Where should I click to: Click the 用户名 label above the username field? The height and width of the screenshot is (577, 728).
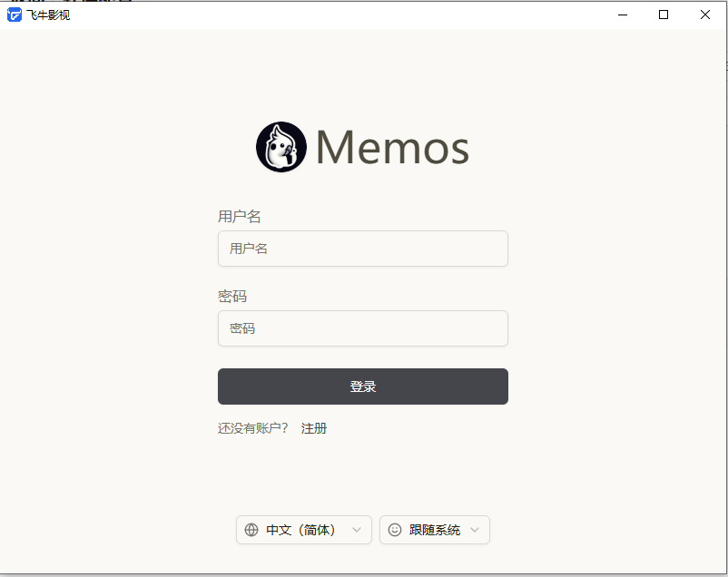tap(239, 216)
